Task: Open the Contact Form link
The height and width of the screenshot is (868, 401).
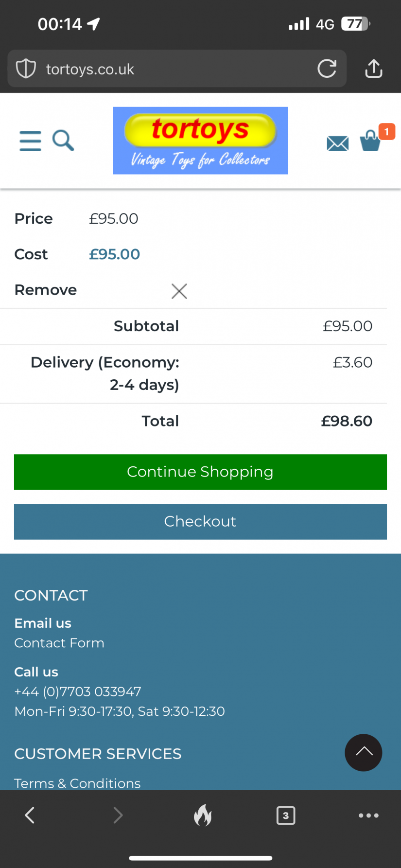Action: pyautogui.click(x=59, y=643)
